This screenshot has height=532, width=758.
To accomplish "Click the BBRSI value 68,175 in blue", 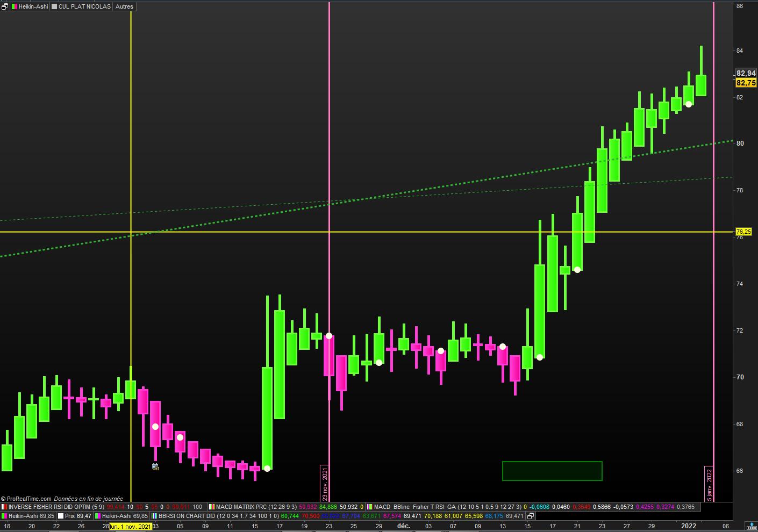I will tap(494, 516).
